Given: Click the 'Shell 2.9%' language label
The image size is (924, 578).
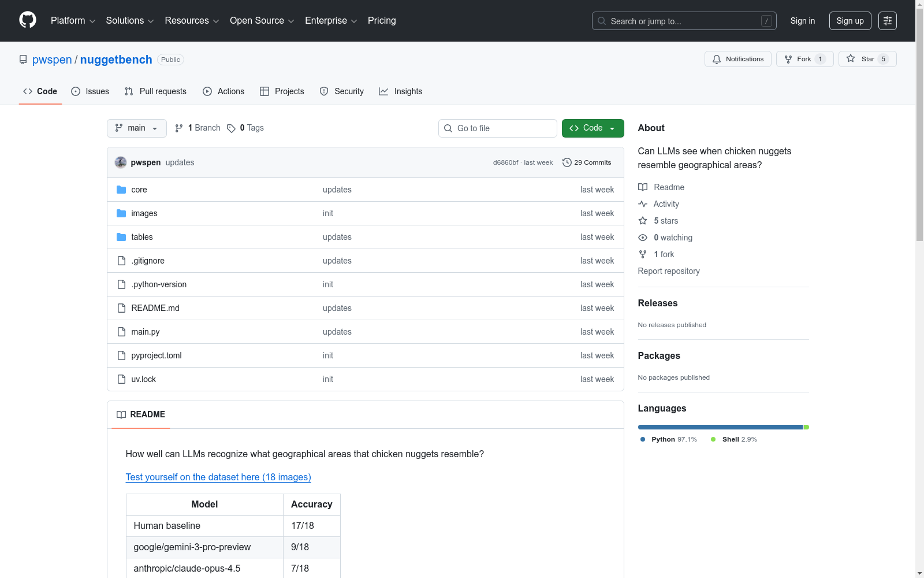Looking at the screenshot, I should tap(734, 439).
